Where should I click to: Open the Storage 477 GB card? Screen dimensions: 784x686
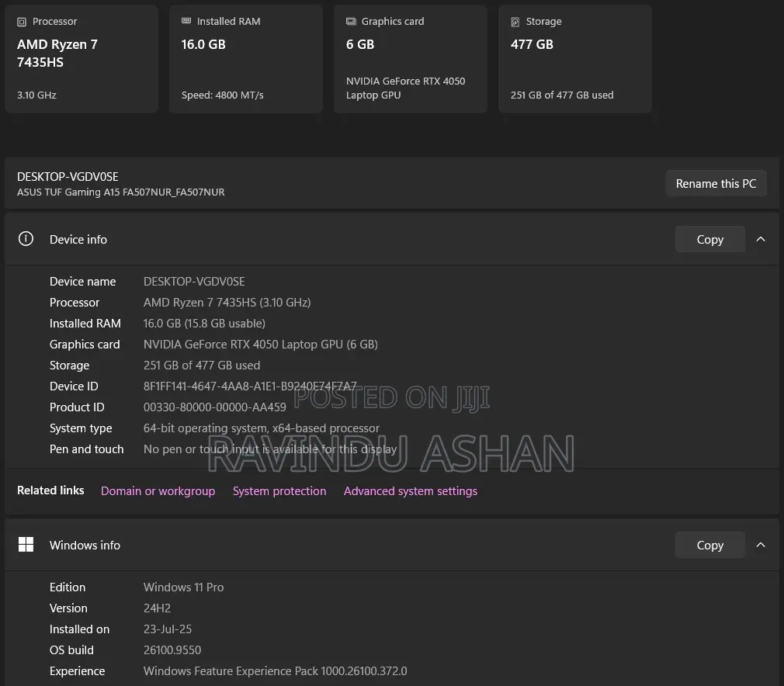pos(575,59)
